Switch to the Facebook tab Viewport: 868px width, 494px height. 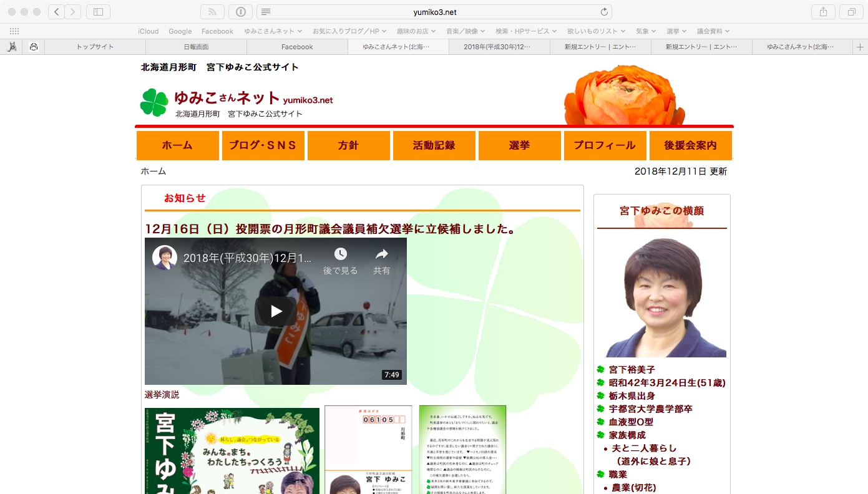pos(297,47)
